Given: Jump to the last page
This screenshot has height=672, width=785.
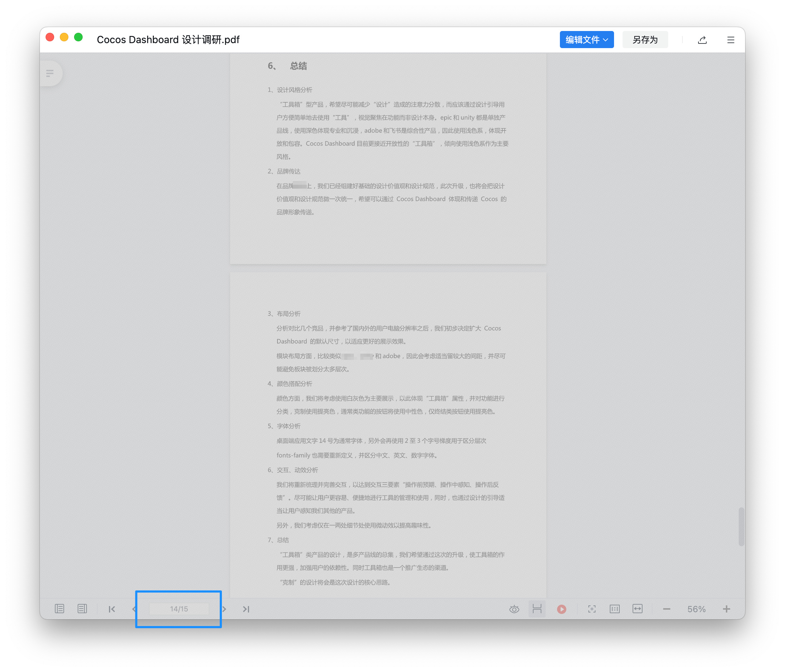Looking at the screenshot, I should click(x=246, y=609).
